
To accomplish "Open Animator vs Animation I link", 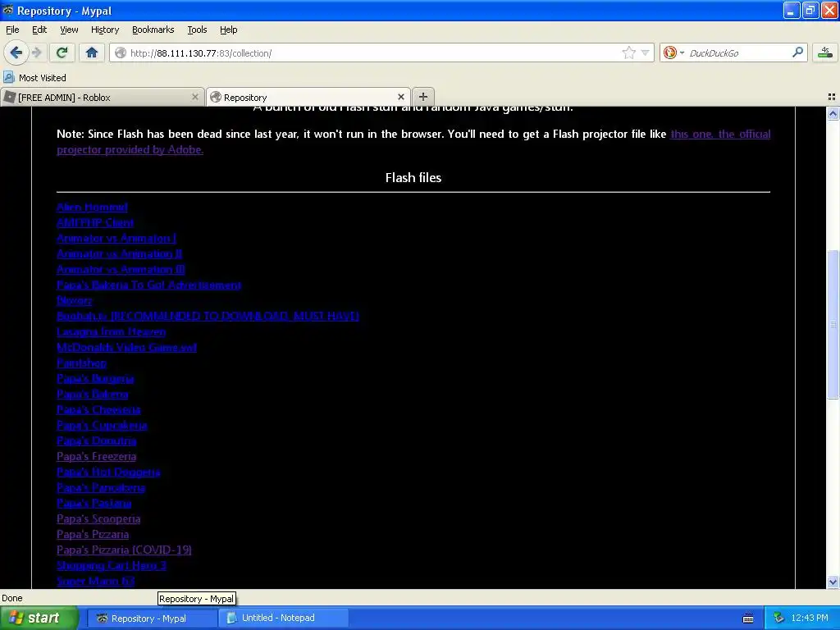I will pos(116,239).
